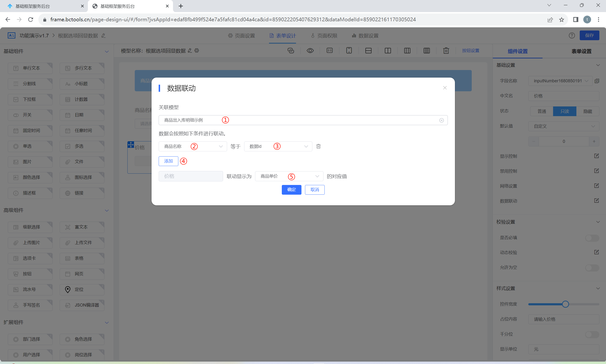Click the 占位内容 input field
The width and height of the screenshot is (606, 364).
coord(564,319)
